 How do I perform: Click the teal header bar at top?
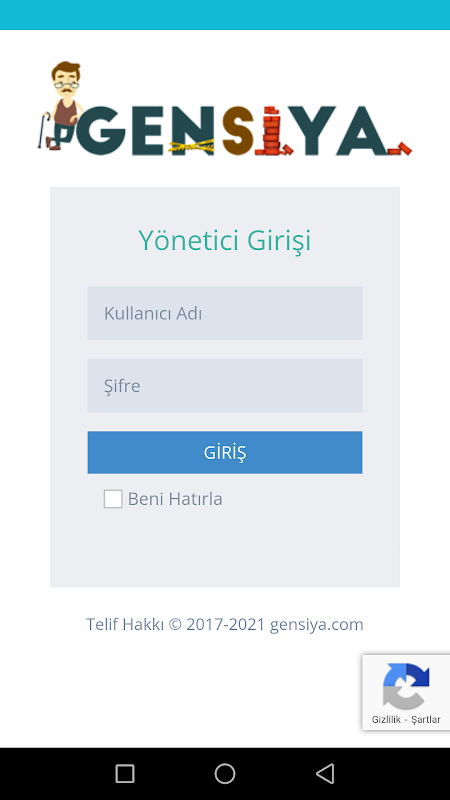(x=225, y=15)
